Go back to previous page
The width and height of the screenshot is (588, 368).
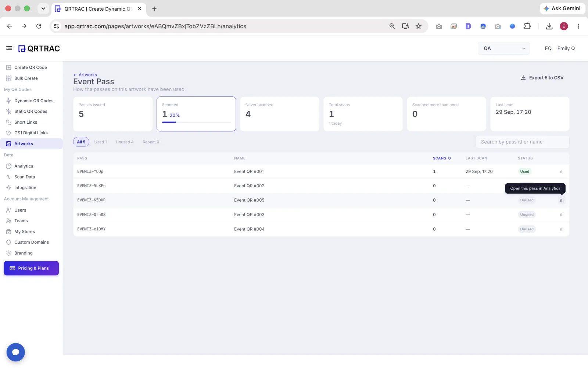[x=10, y=26]
